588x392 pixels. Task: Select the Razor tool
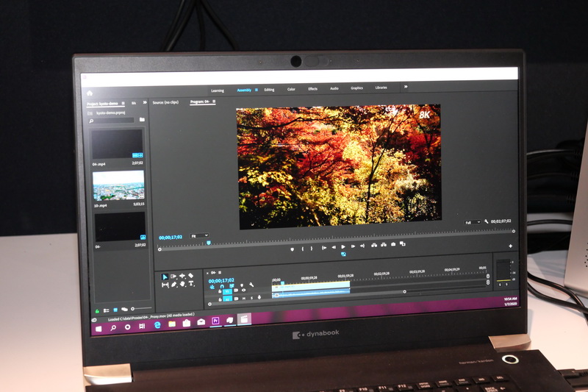(191, 276)
